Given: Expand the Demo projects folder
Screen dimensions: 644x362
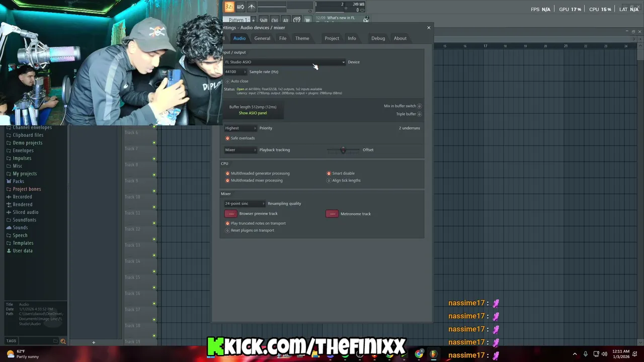Looking at the screenshot, I should (x=24, y=143).
